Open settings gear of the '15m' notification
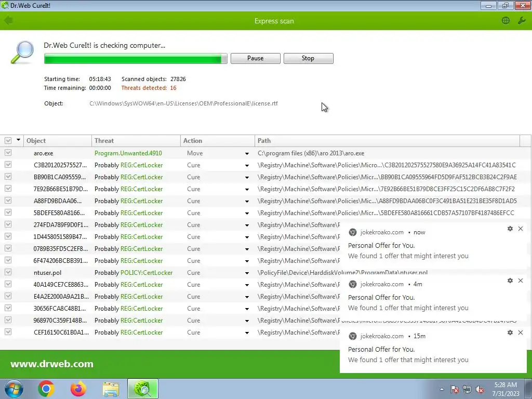The width and height of the screenshot is (532, 399). 510,332
